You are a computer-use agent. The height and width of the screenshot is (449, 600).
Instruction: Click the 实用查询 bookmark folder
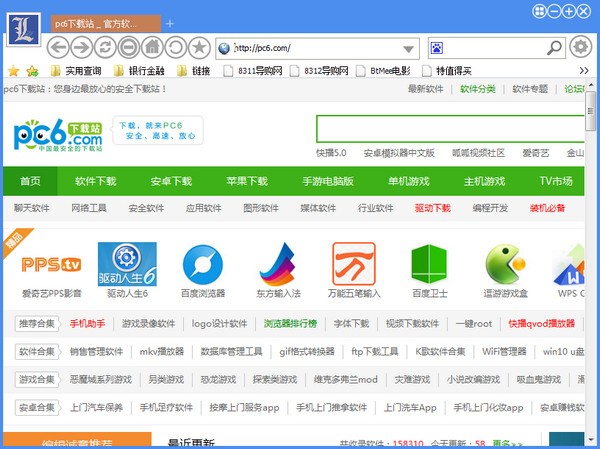click(75, 71)
